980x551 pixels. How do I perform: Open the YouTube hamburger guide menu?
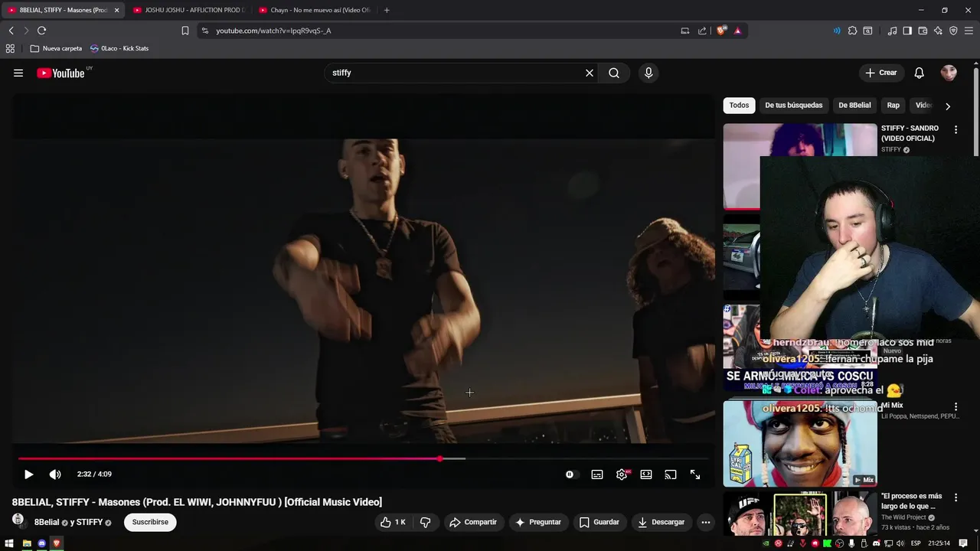click(18, 73)
